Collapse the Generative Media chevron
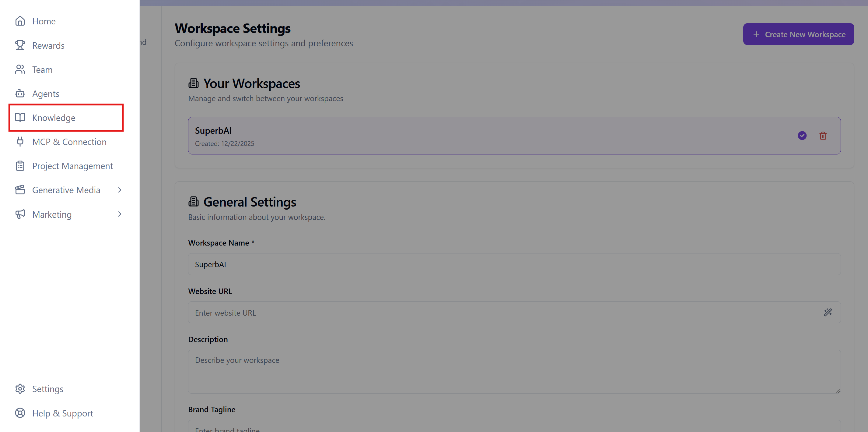 (120, 190)
